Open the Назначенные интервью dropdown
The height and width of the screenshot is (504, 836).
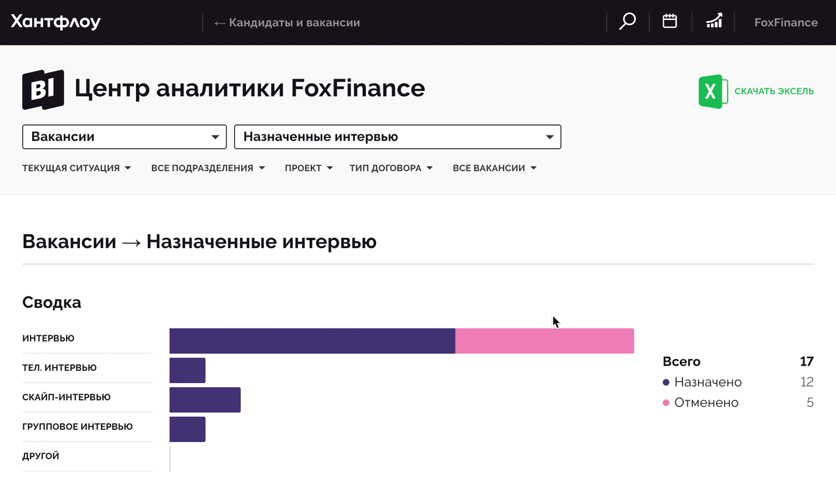click(397, 137)
